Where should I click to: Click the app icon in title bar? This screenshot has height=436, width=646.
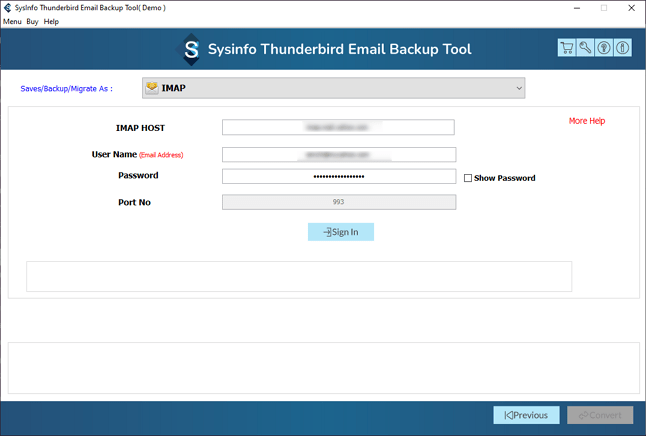coord(9,8)
